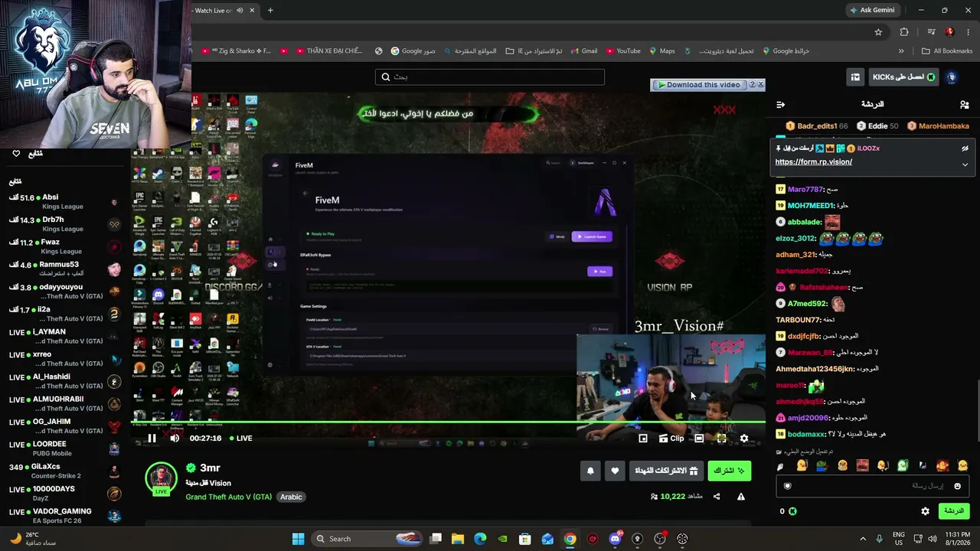Dismiss the Download this video bar
This screenshot has height=551, width=980.
760,85
